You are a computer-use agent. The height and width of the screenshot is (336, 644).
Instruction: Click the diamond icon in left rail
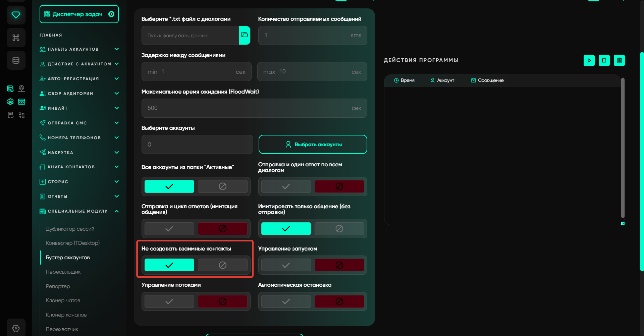click(x=16, y=15)
